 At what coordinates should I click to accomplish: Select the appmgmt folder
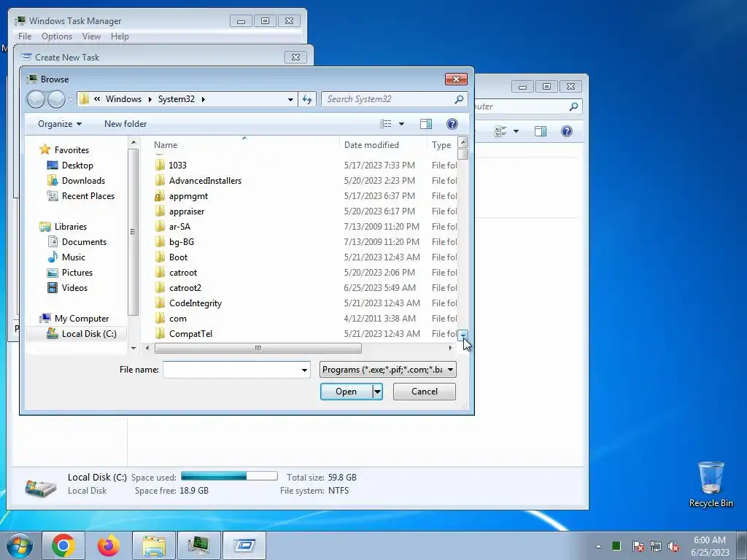click(x=189, y=195)
